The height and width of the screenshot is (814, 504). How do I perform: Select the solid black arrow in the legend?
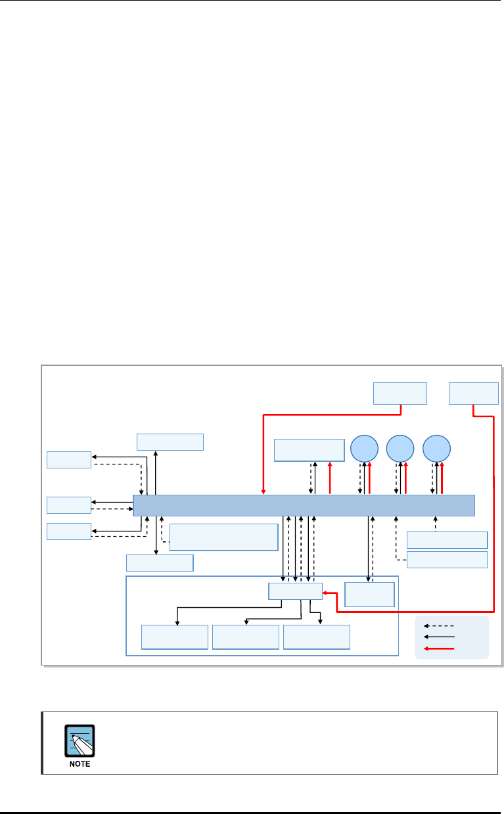[438, 637]
